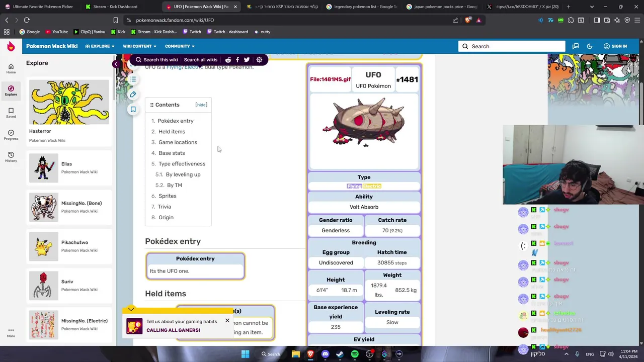Open the browser tab list chevron
This screenshot has width=644, height=362.
pyautogui.click(x=592, y=7)
